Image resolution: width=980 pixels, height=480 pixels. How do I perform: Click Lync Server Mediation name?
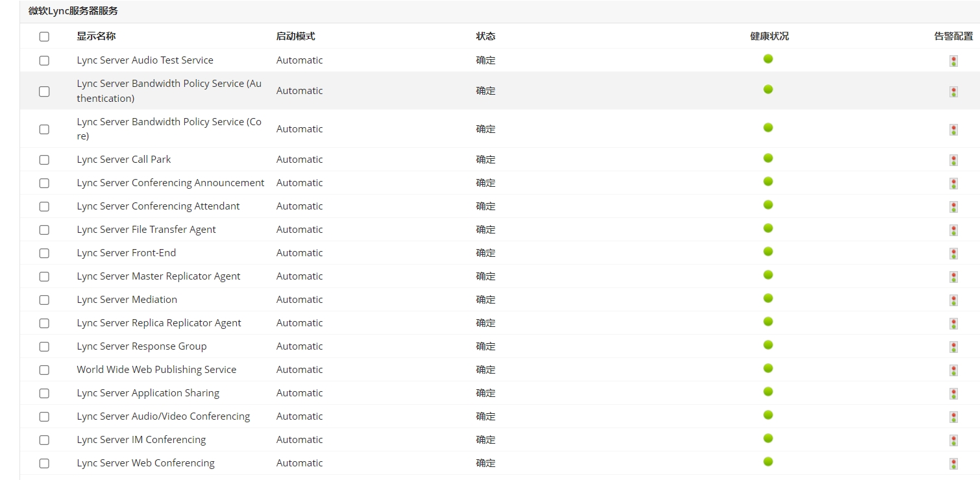coord(127,300)
